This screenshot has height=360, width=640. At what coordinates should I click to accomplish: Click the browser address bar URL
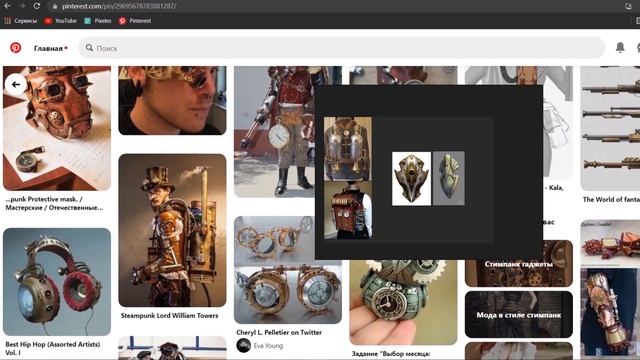click(x=119, y=7)
